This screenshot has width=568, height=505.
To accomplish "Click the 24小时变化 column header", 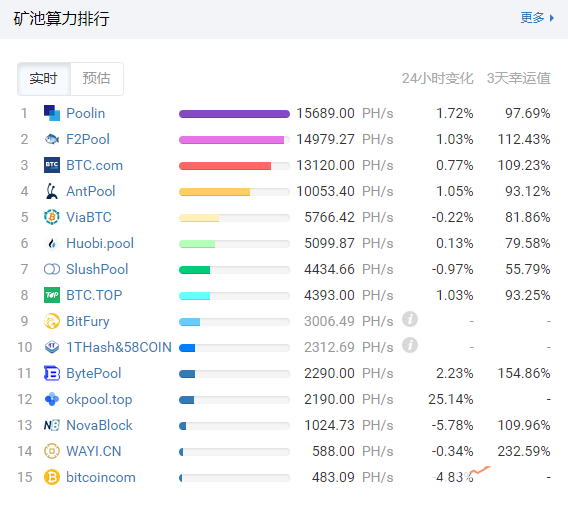I will pos(437,78).
